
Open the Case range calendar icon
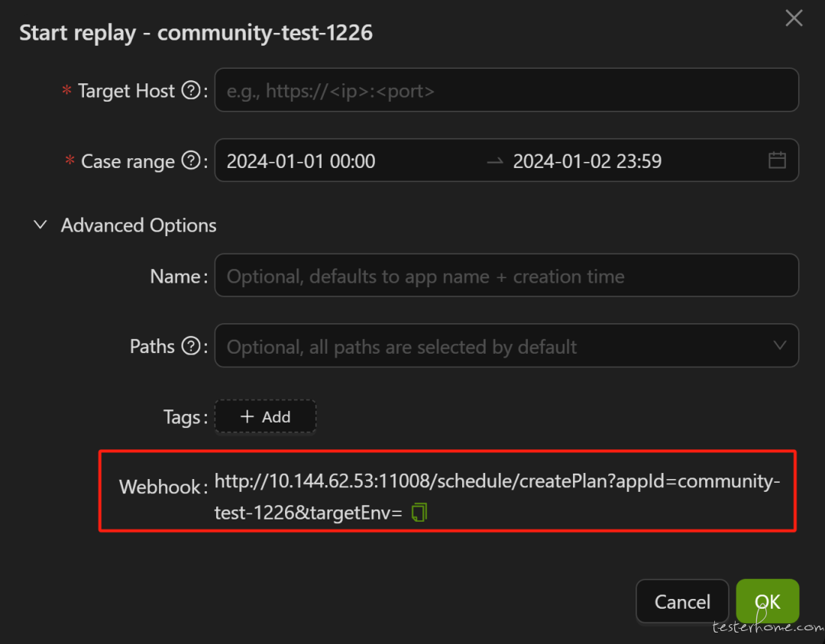click(777, 160)
